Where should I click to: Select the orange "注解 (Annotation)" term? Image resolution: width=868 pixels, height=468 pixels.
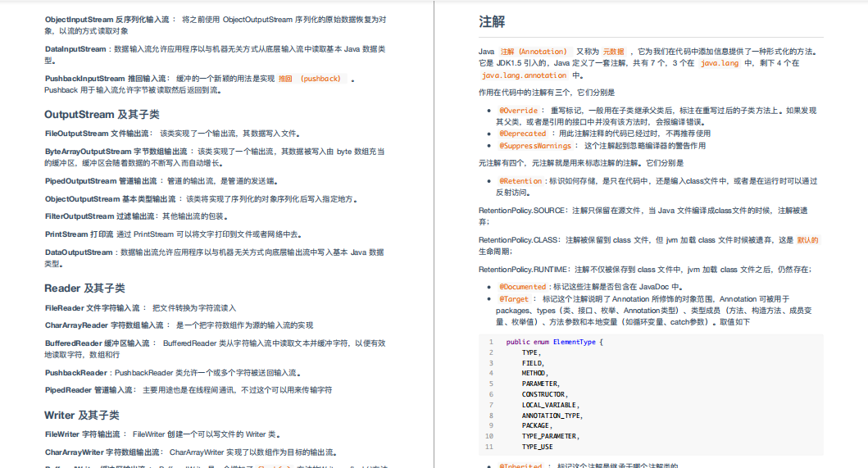(534, 52)
